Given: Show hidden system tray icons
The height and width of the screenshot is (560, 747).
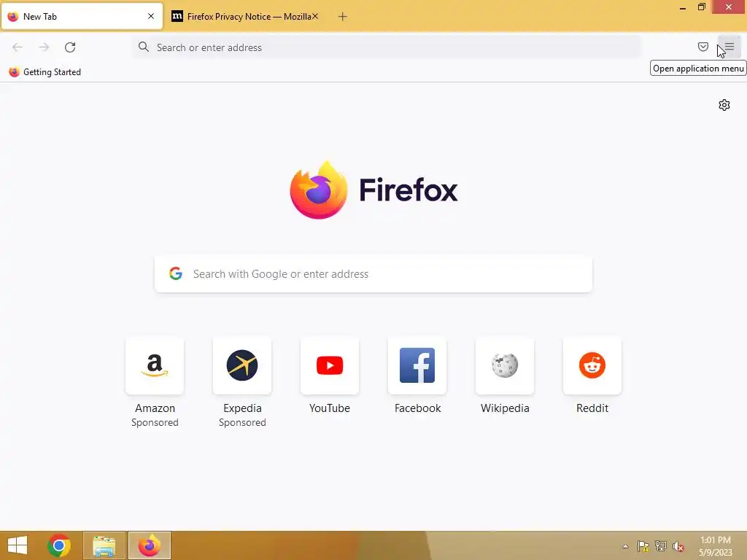Looking at the screenshot, I should coord(625,546).
